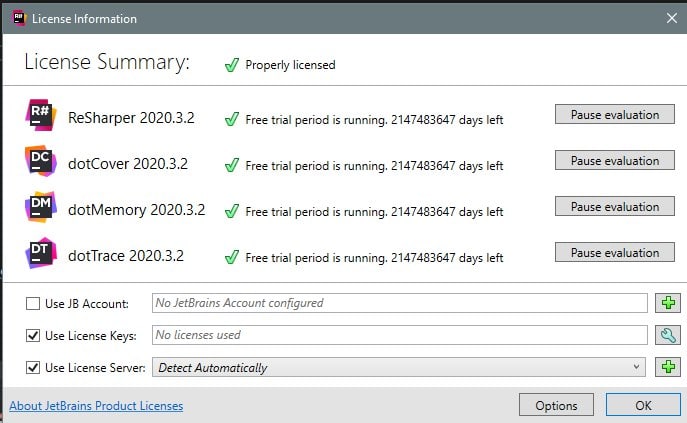Click the green check in dotMemory row

232,211
